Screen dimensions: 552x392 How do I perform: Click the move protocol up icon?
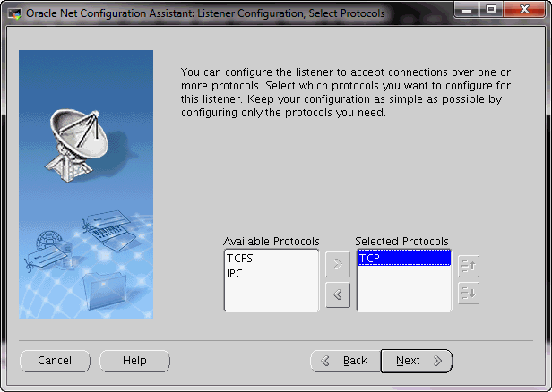pos(469,266)
